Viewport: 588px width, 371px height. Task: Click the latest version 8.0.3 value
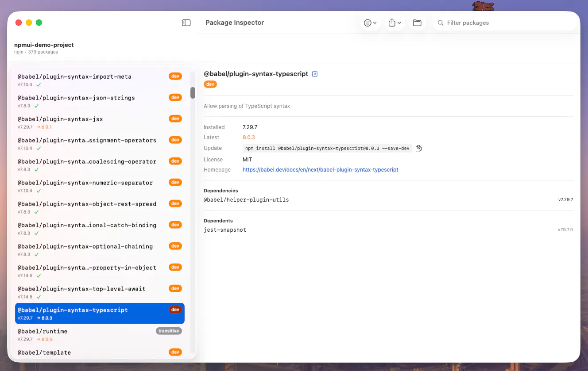click(249, 138)
